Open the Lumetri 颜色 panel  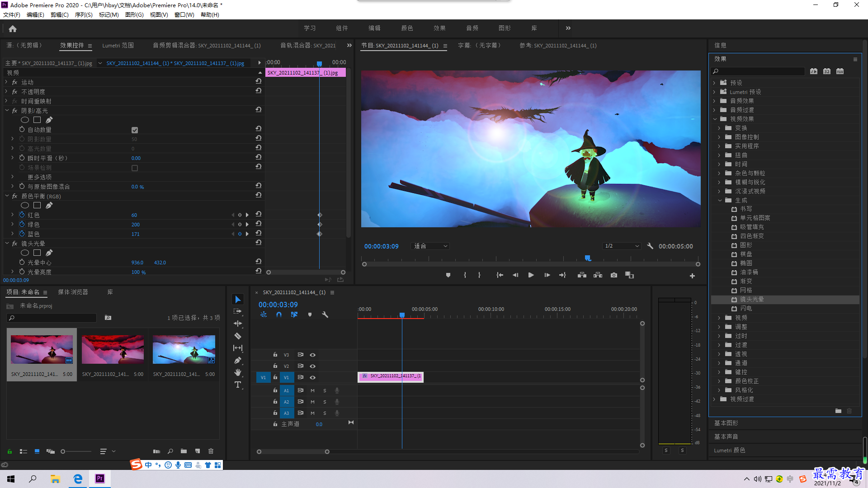(x=730, y=450)
